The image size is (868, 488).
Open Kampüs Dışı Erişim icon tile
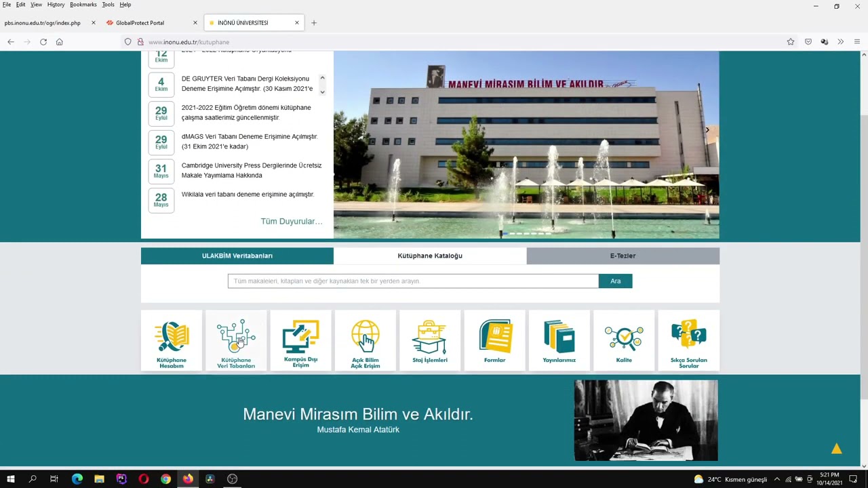(300, 341)
